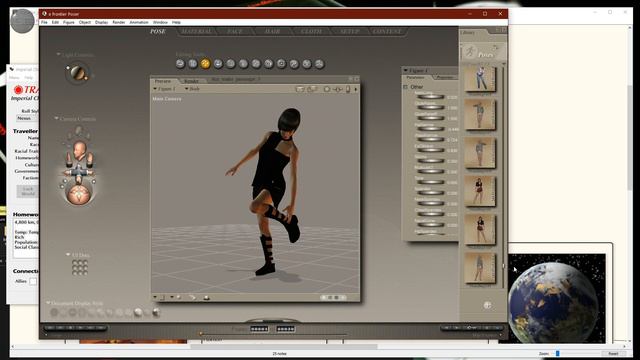Open the Render menu
Viewport: 640px width, 360px height.
click(118, 22)
